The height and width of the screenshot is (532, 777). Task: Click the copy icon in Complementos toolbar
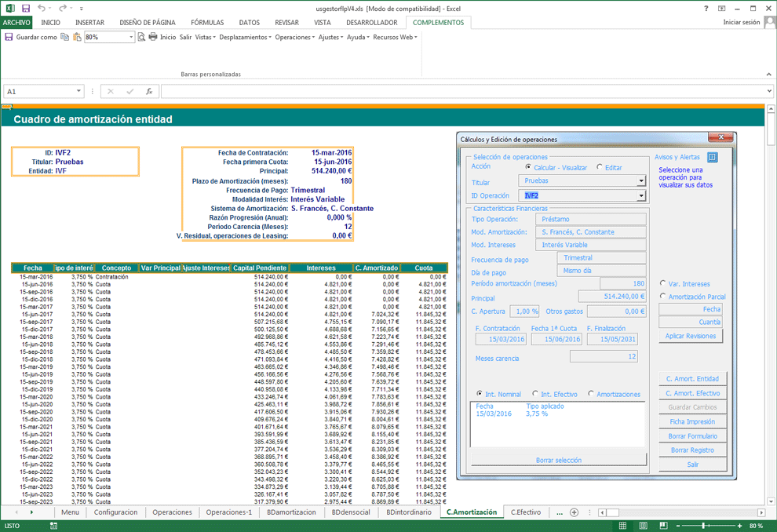tap(64, 37)
